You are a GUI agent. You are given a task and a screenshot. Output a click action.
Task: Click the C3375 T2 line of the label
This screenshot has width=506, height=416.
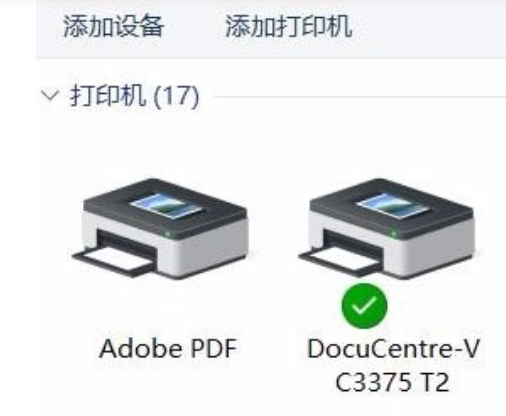click(392, 382)
